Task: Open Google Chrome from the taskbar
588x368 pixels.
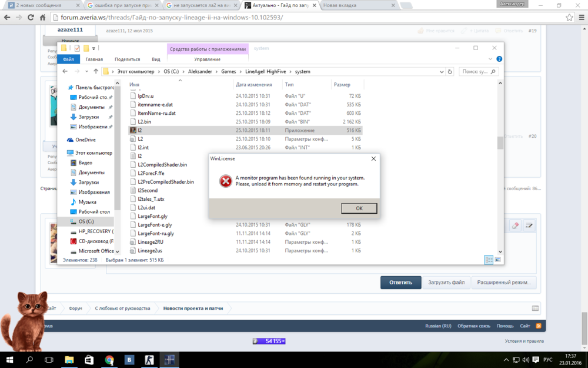Action: tap(109, 359)
